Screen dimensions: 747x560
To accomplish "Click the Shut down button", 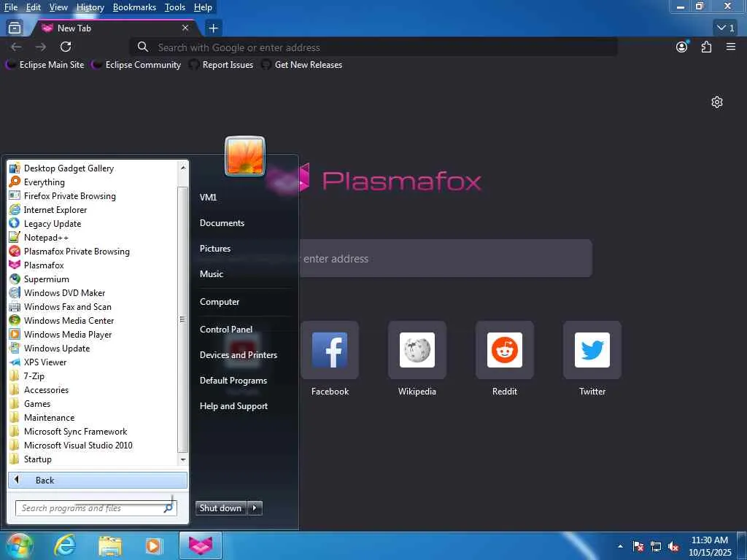I will [x=220, y=508].
